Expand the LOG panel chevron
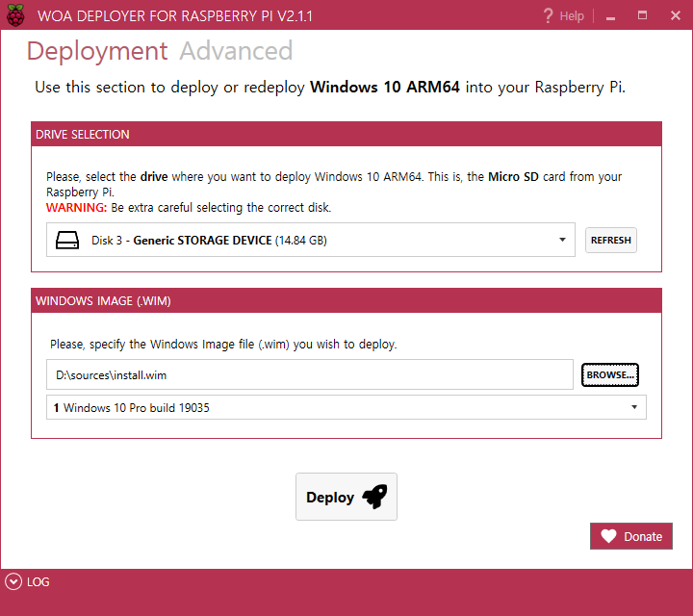This screenshot has width=693, height=616. [13, 581]
